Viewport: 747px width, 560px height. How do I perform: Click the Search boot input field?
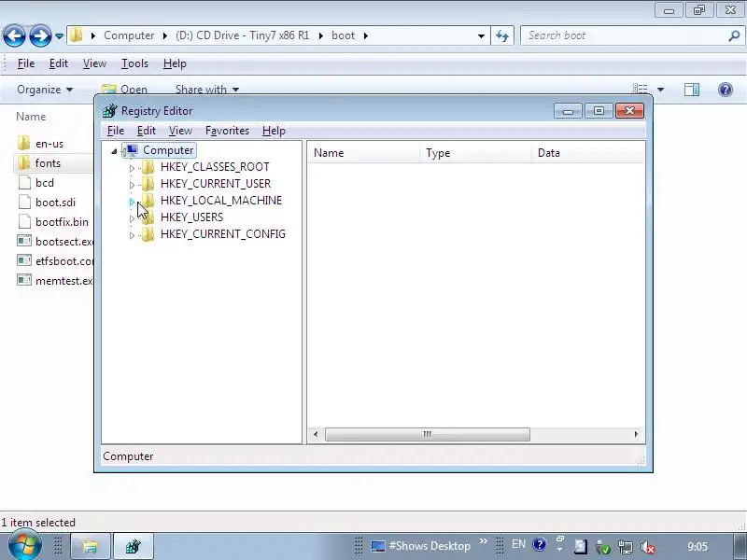[x=624, y=35]
